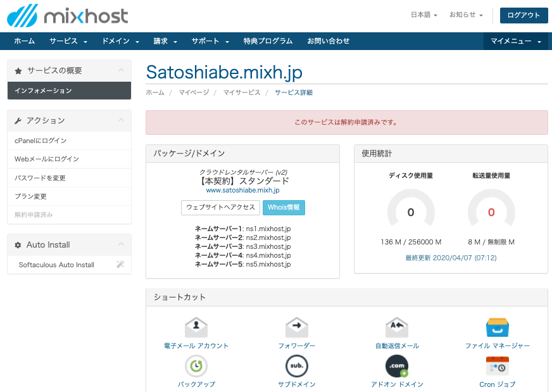Click the 【本契約】スタンダード plan name
The width and height of the screenshot is (552, 392).
click(x=242, y=181)
